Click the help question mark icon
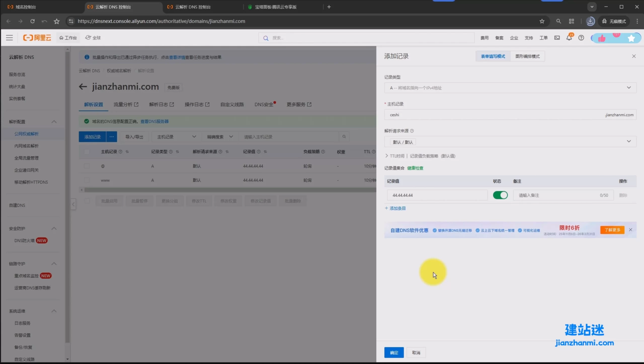The image size is (644, 364). 581,38
